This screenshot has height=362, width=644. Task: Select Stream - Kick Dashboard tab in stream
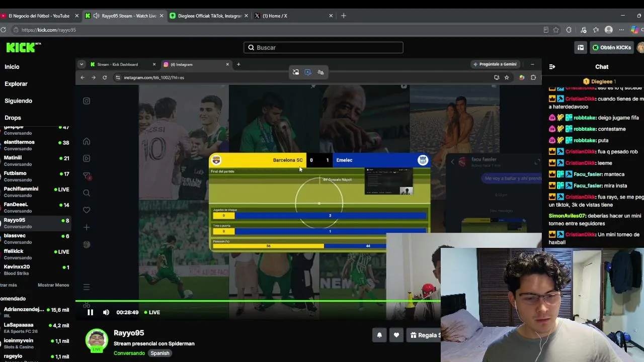[x=123, y=64]
